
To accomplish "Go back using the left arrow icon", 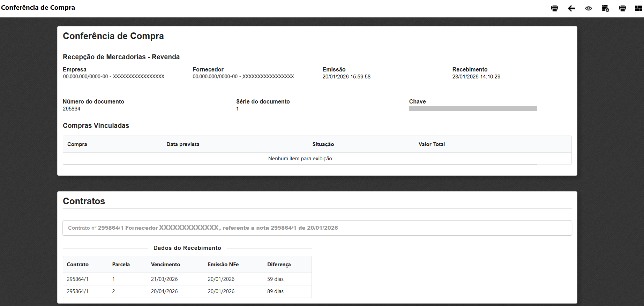I will tap(571, 8).
